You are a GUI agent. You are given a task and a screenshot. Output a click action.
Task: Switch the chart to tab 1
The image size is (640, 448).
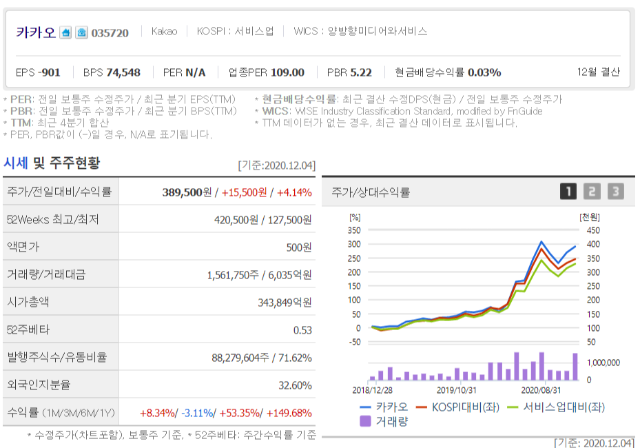point(568,191)
